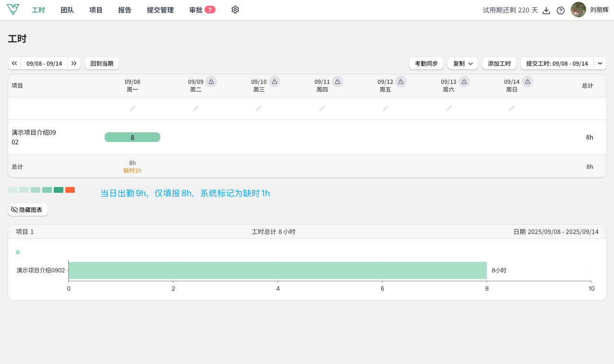Open 审批 tab with 7 badge

202,10
